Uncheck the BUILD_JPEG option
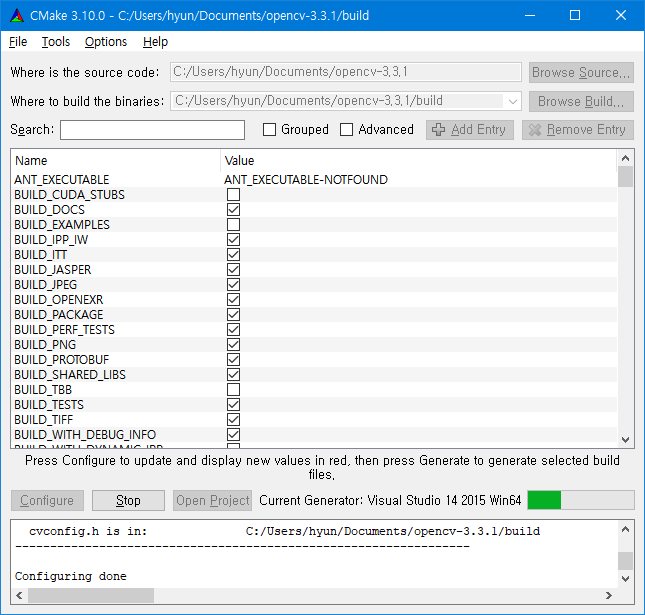Screen dimensions: 645x615 pos(233,285)
